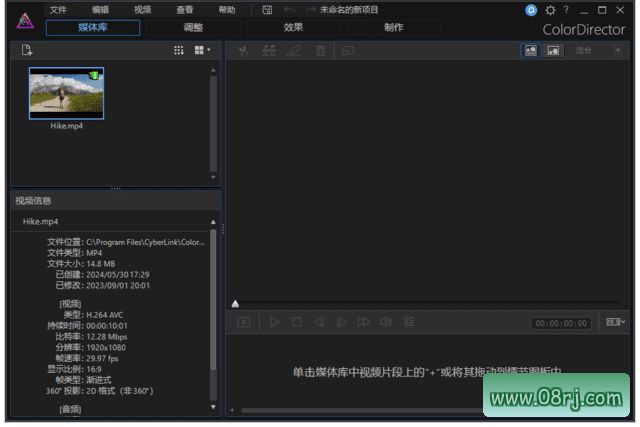Click the storyboard horizontal scrollbar left arrow
Viewport: 640px width, 427px height.
[232, 410]
